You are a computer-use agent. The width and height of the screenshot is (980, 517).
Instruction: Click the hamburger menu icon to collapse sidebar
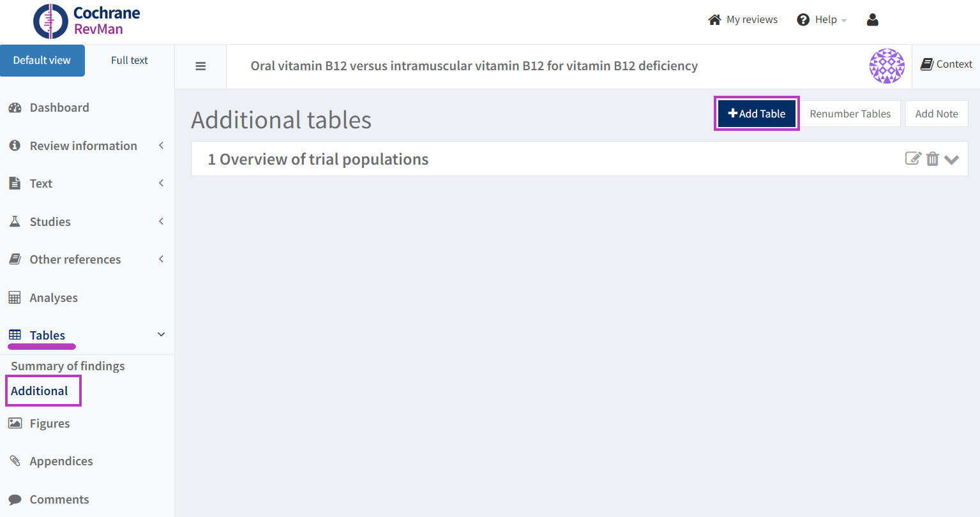pyautogui.click(x=200, y=66)
